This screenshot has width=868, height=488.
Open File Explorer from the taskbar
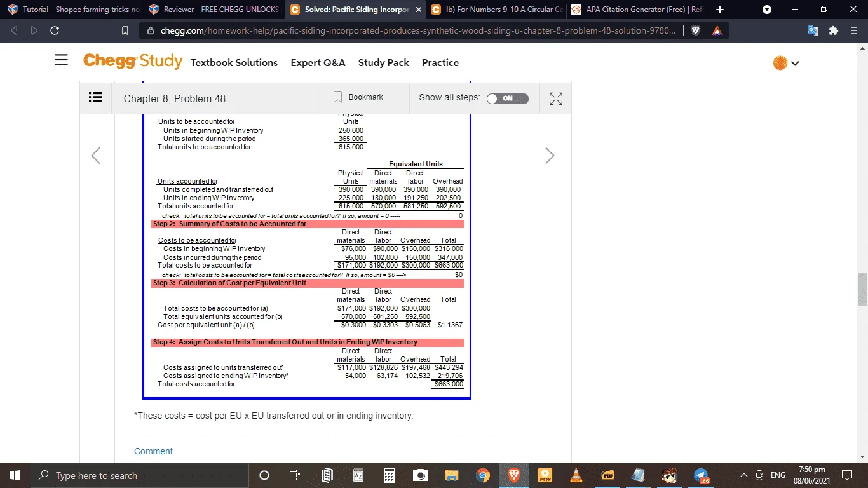tap(451, 475)
